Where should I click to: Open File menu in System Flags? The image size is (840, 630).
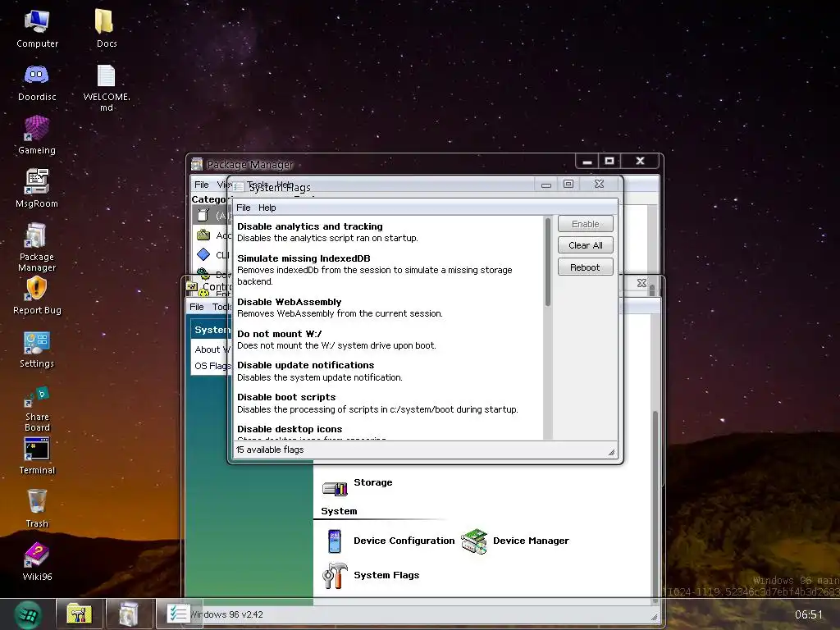pos(243,208)
